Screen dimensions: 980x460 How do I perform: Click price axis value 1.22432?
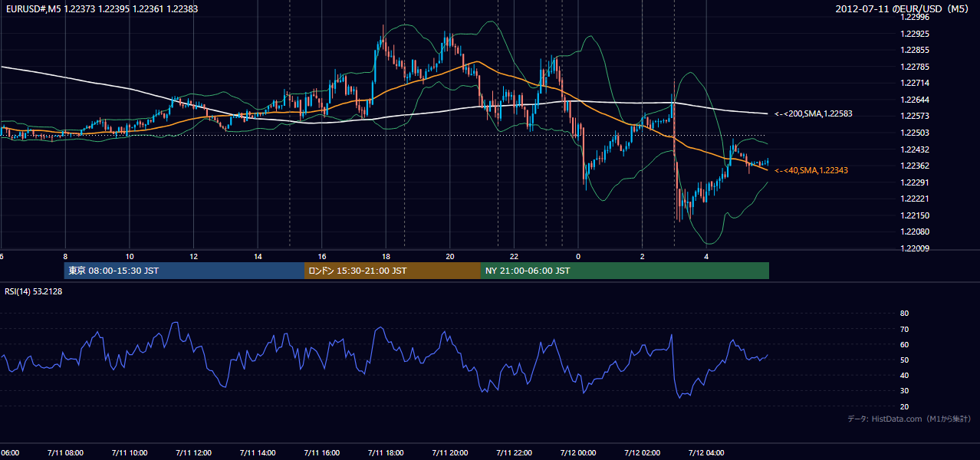pos(914,149)
